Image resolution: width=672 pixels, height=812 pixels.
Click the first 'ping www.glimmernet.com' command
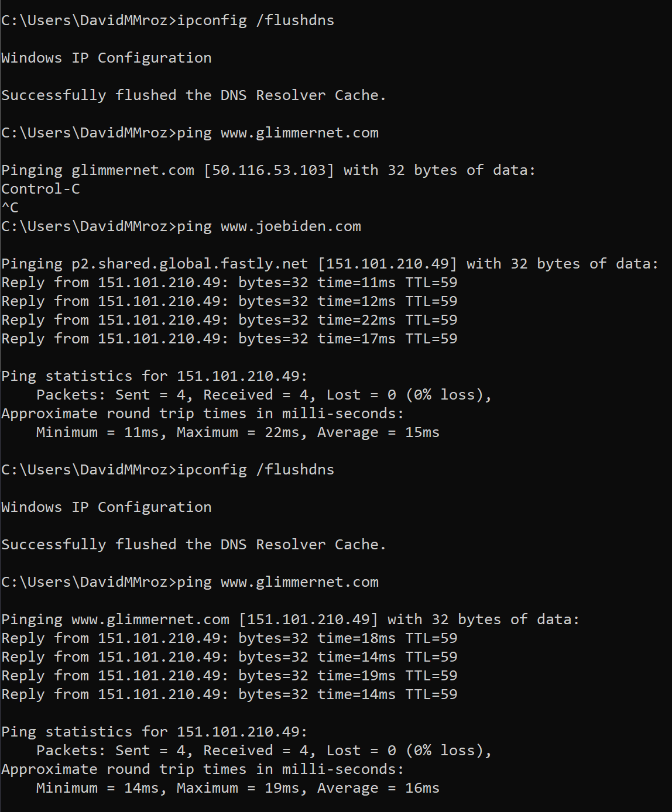(x=277, y=133)
